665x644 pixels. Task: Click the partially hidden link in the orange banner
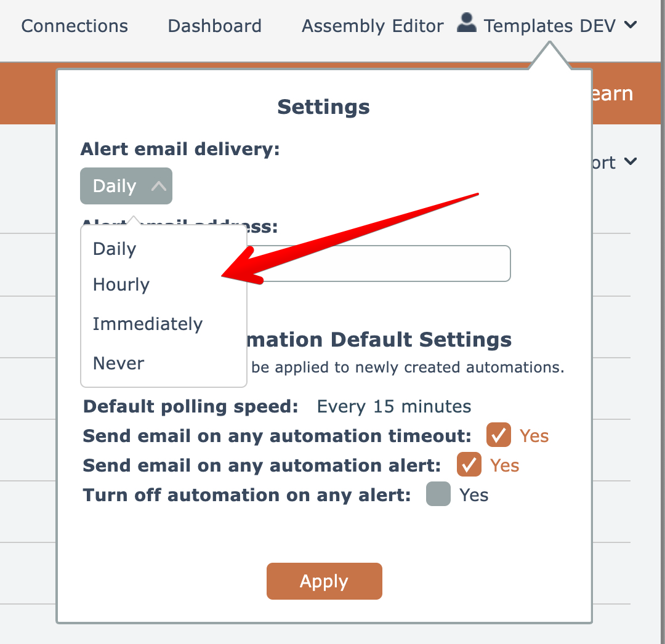[x=612, y=94]
